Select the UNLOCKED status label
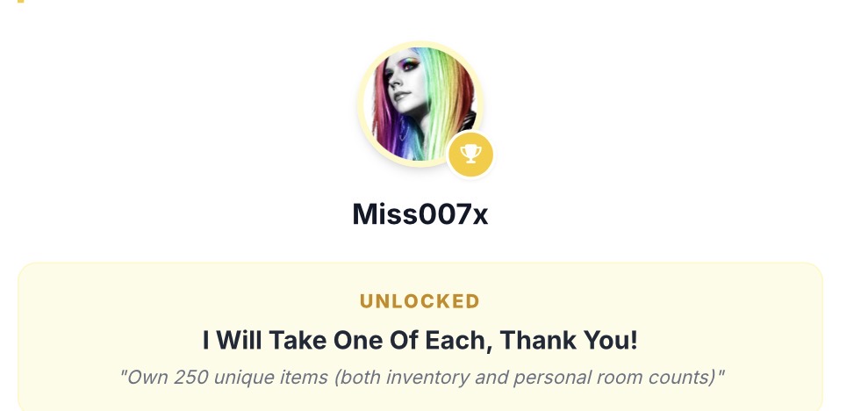The image size is (868, 411). pyautogui.click(x=420, y=301)
